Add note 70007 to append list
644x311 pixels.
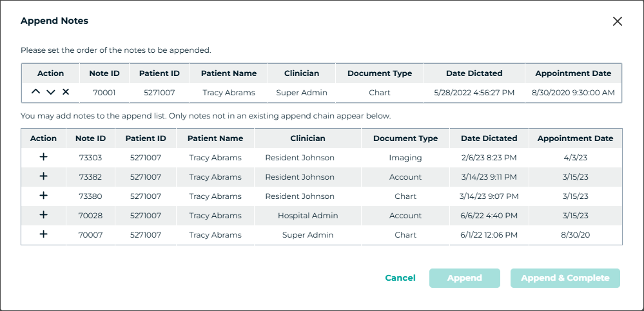tap(44, 234)
